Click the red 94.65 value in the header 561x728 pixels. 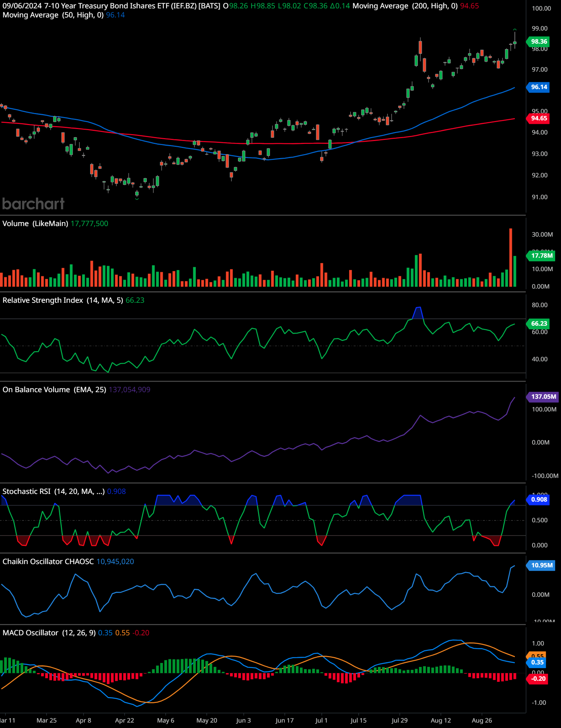(469, 6)
